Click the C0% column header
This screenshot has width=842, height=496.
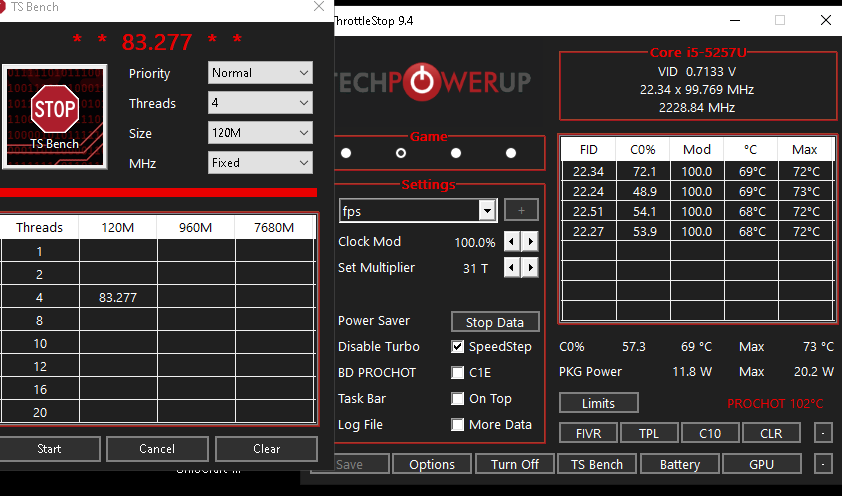pos(643,150)
